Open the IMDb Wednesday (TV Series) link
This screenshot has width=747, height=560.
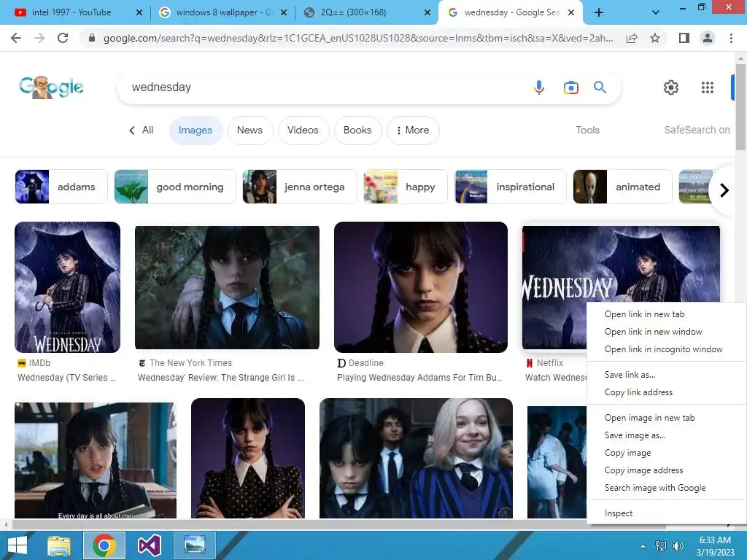(66, 378)
